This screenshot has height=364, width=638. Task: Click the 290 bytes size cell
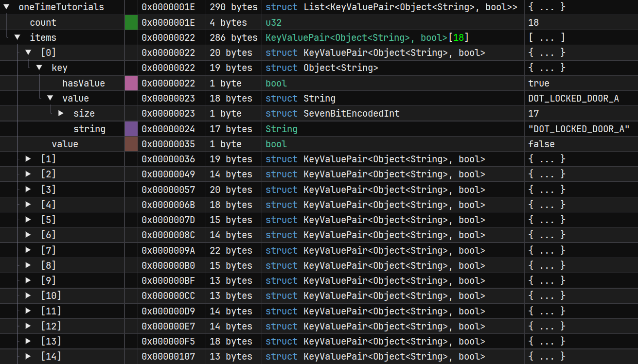[234, 7]
